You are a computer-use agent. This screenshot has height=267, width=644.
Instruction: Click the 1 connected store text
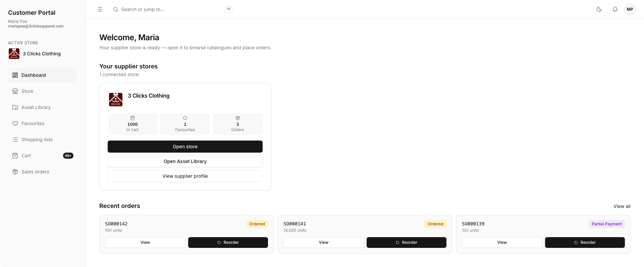click(119, 74)
